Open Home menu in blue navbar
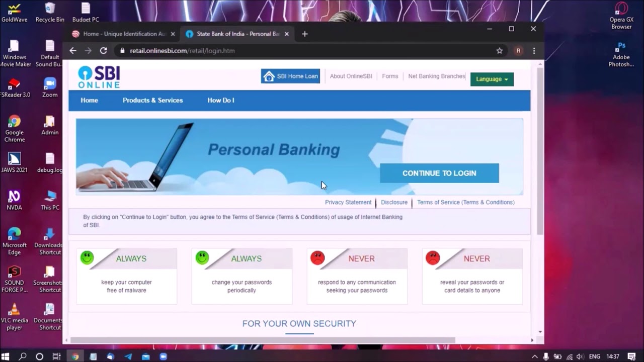Viewport: 644px width, 362px height. click(90, 101)
